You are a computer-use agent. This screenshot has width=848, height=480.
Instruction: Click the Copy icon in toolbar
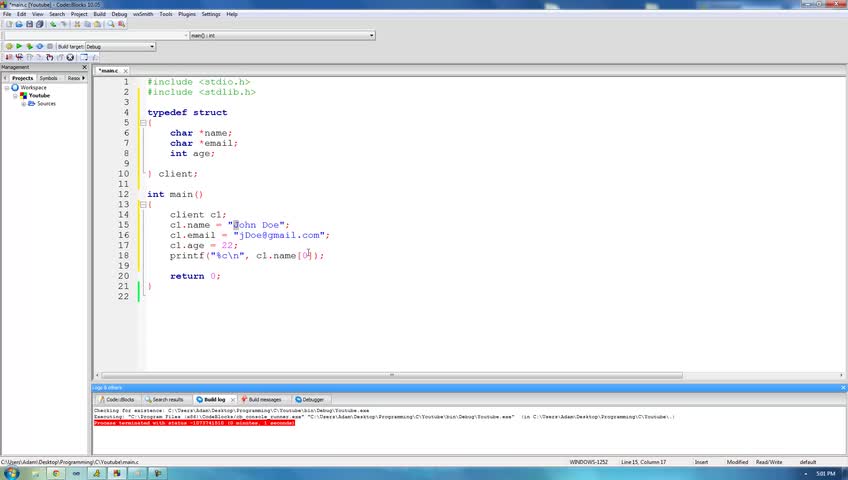87,24
